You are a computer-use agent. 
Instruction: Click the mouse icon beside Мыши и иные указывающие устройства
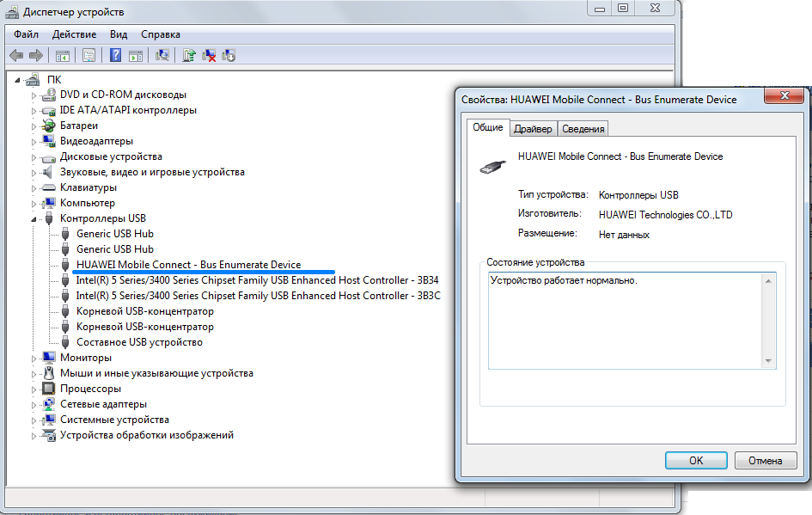(49, 373)
